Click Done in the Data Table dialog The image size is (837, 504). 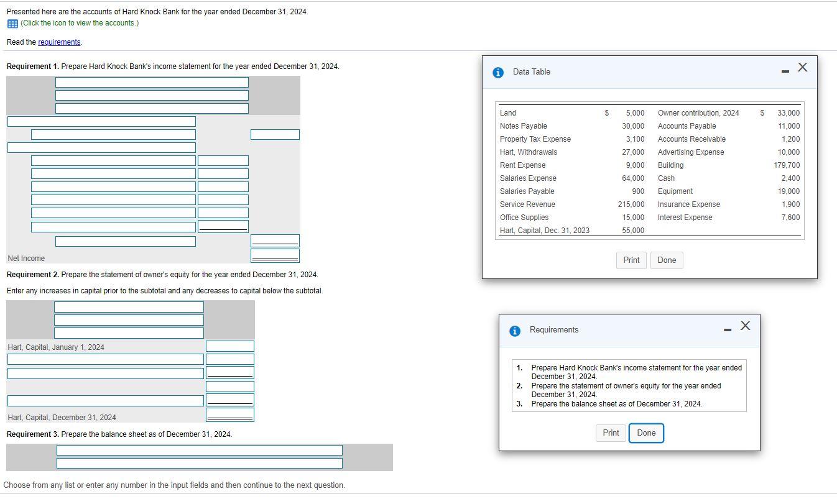coord(667,260)
